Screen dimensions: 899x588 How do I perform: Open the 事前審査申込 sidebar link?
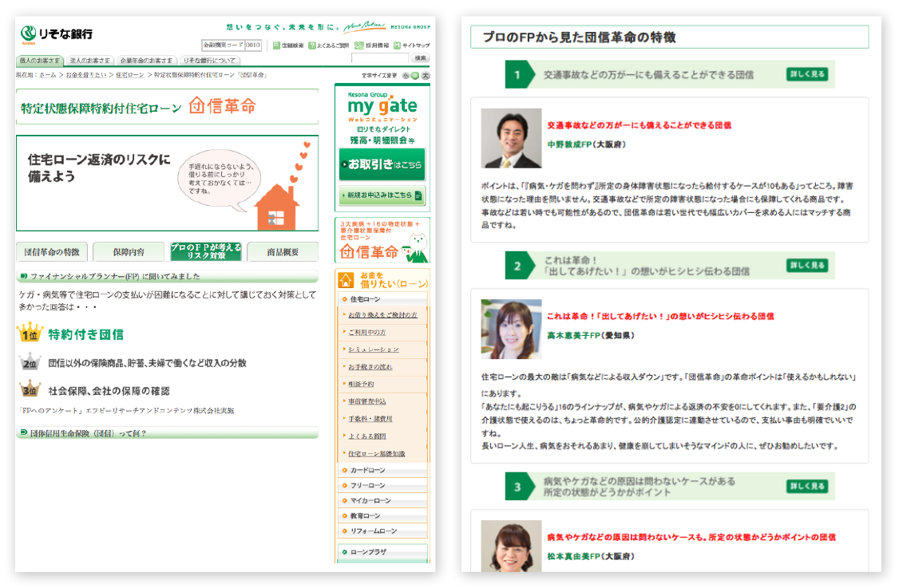click(367, 401)
